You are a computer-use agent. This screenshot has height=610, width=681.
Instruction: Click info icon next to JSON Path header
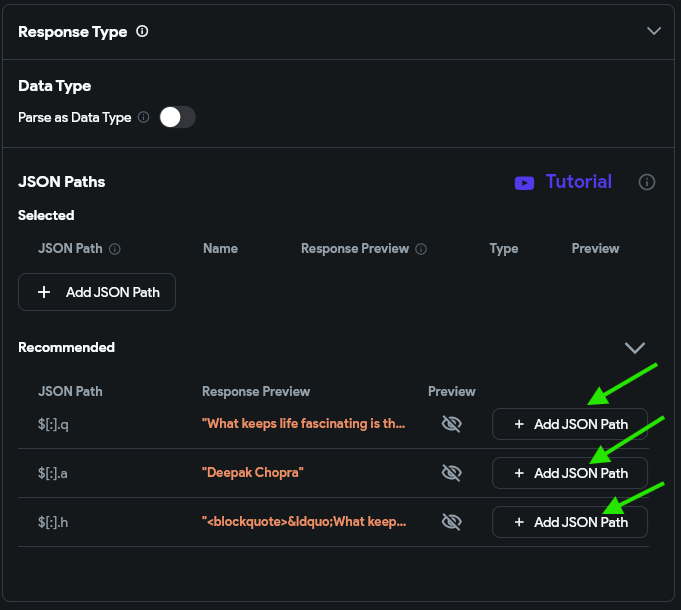point(115,249)
